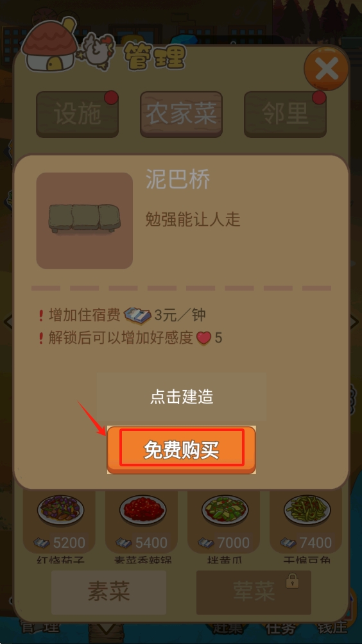Tap the 任务 item in bottom bar
The height and width of the screenshot is (644, 362).
(x=279, y=627)
